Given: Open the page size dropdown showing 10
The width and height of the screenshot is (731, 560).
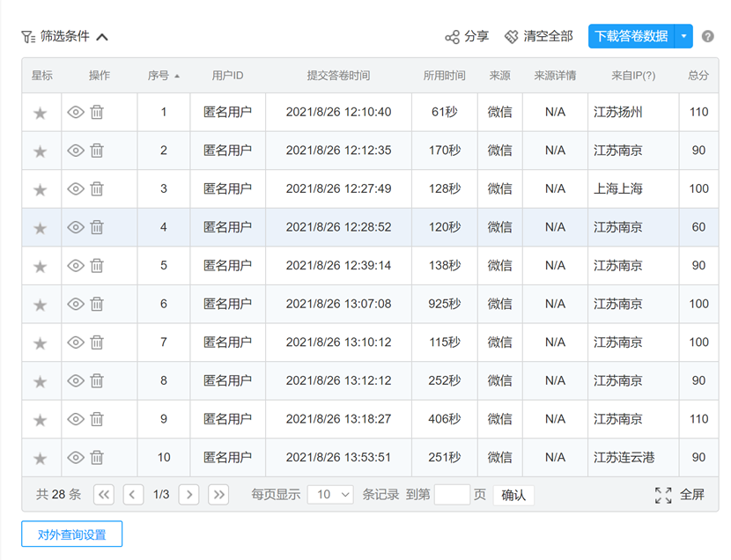Looking at the screenshot, I should (329, 494).
